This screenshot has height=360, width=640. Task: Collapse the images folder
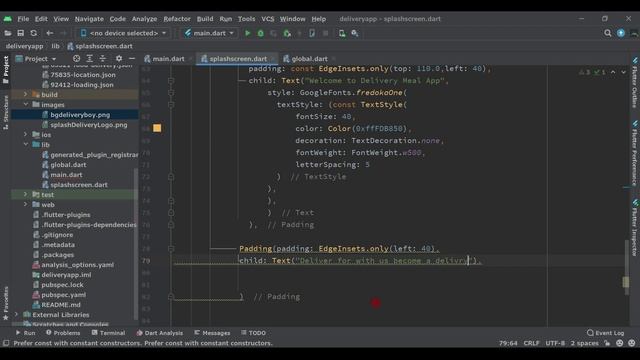point(25,104)
